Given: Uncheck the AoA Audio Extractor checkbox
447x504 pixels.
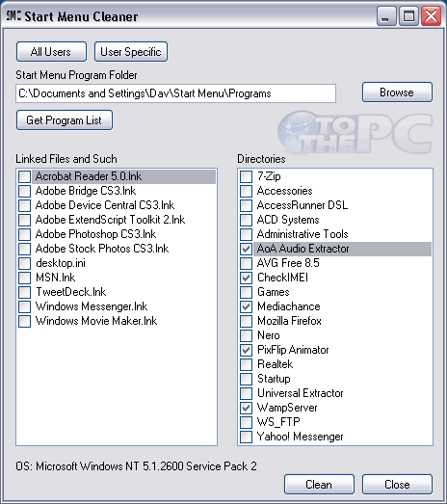Looking at the screenshot, I should (247, 249).
